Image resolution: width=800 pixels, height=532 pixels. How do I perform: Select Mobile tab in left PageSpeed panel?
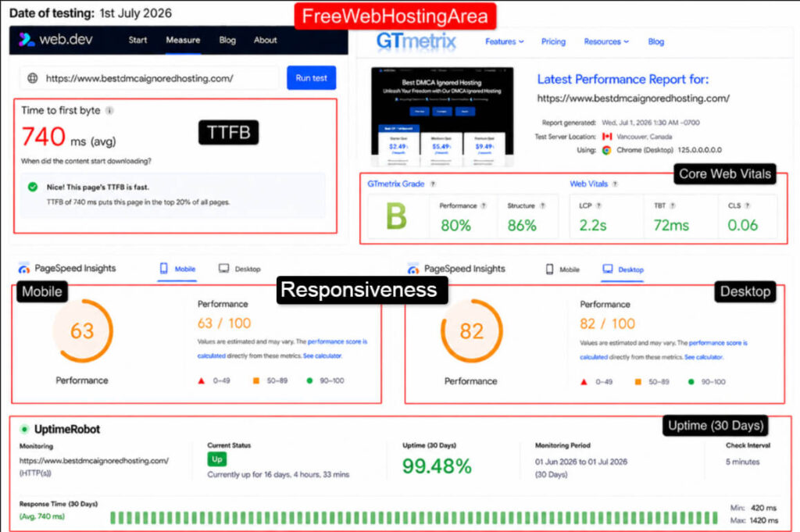177,269
